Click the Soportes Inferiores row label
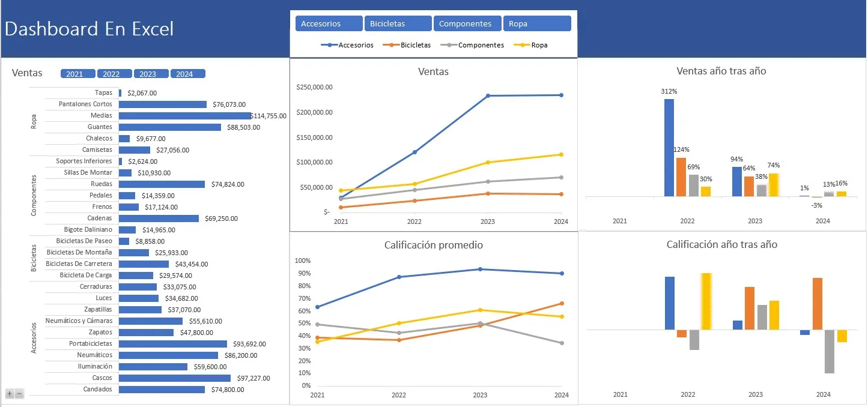Image resolution: width=868 pixels, height=407 pixels. pos(84,161)
